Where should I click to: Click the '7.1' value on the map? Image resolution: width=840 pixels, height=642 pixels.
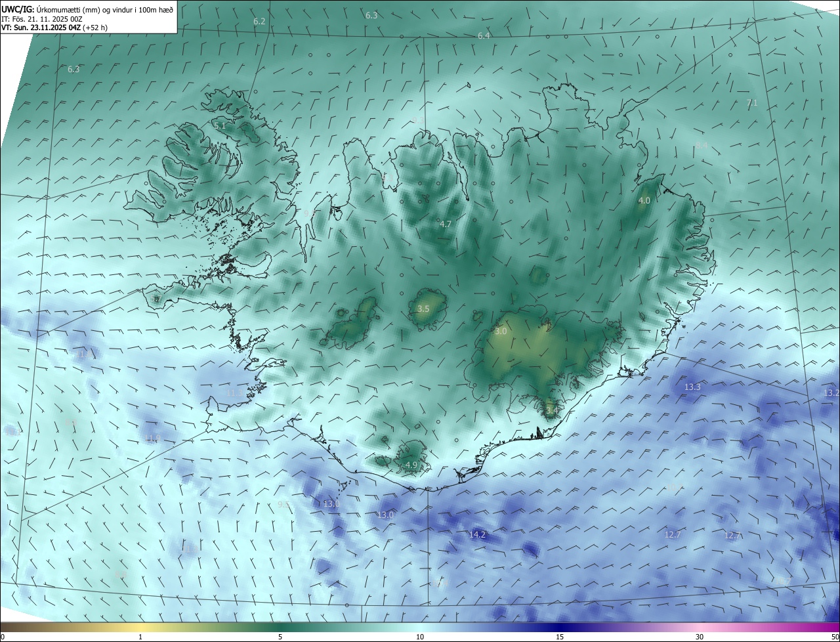click(x=752, y=103)
